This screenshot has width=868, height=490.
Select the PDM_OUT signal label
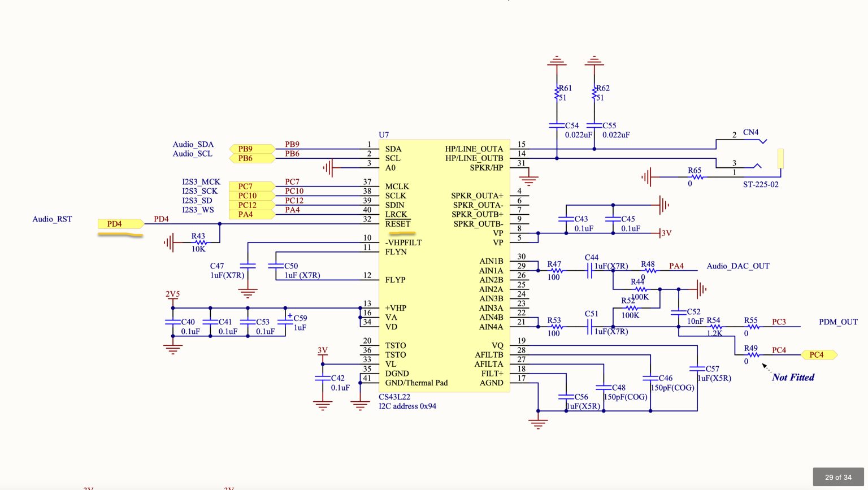pos(839,322)
